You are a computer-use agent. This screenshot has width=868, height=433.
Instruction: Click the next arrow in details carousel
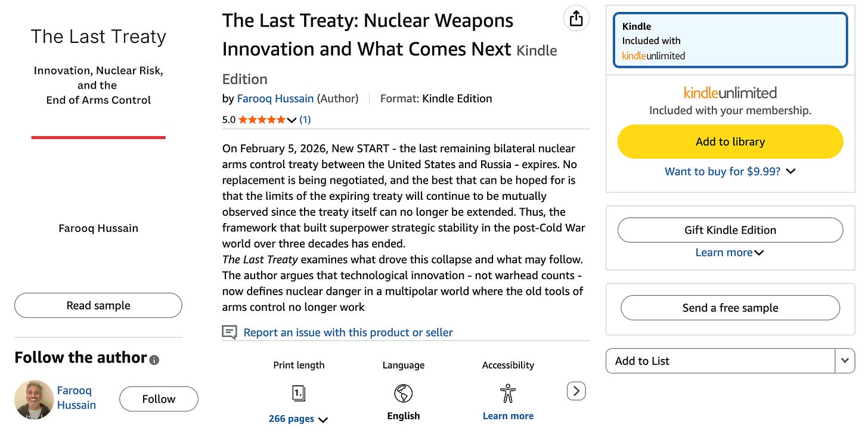click(576, 391)
